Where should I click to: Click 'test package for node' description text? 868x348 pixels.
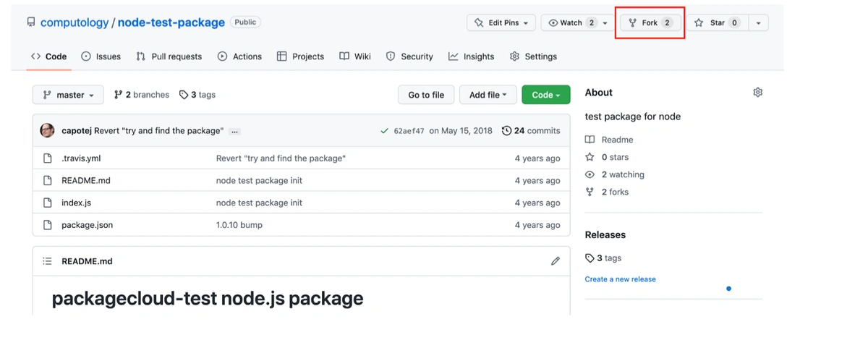pos(633,116)
